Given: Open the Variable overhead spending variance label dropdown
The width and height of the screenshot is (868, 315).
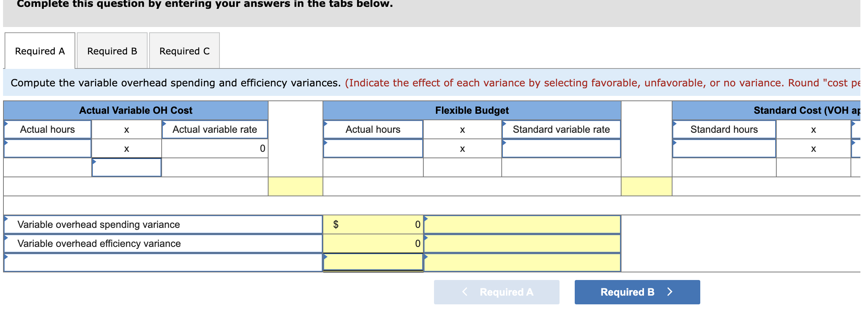Looking at the screenshot, I should (x=163, y=224).
